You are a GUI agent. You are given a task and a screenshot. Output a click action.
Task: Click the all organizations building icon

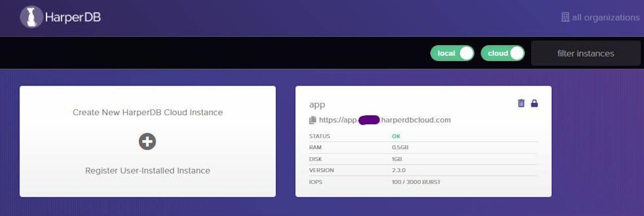(565, 17)
